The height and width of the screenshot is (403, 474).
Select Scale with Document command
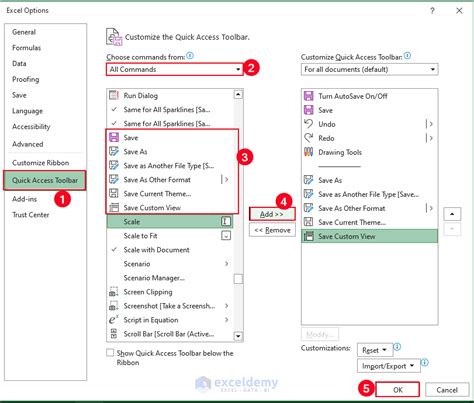[170, 250]
